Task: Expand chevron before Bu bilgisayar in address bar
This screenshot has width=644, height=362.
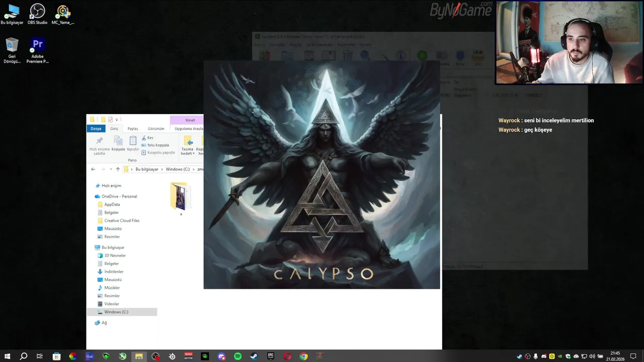Action: pos(132,169)
